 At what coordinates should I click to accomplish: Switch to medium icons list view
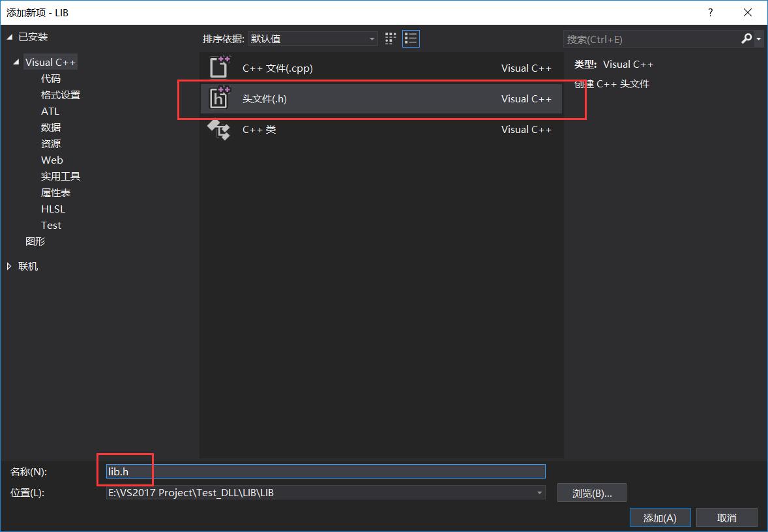coord(411,38)
